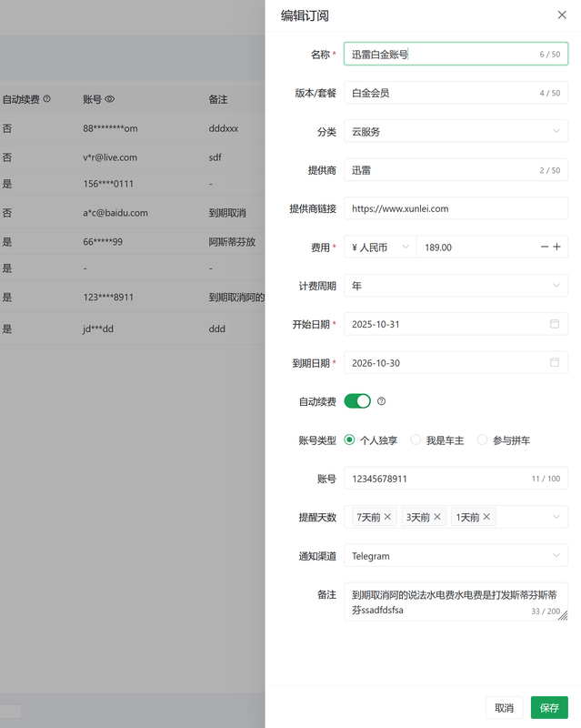This screenshot has height=728, width=581.
Task: Click the 取消 button
Action: click(505, 708)
